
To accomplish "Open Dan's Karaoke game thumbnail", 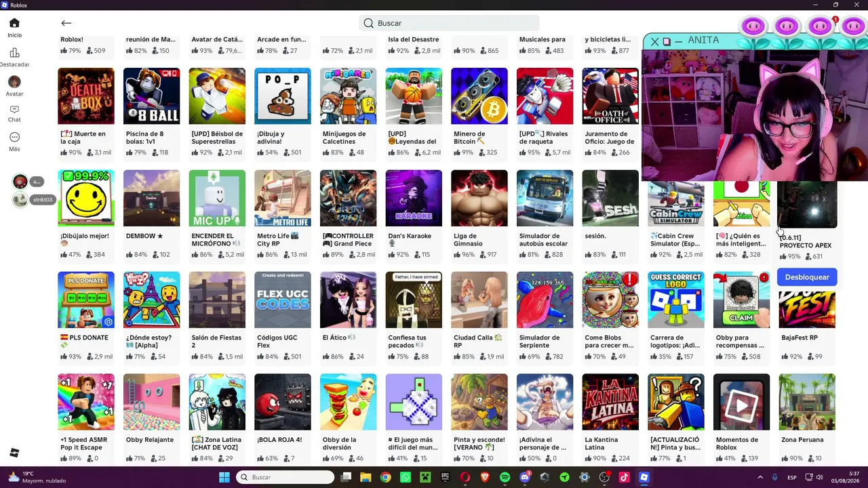I will (x=414, y=198).
